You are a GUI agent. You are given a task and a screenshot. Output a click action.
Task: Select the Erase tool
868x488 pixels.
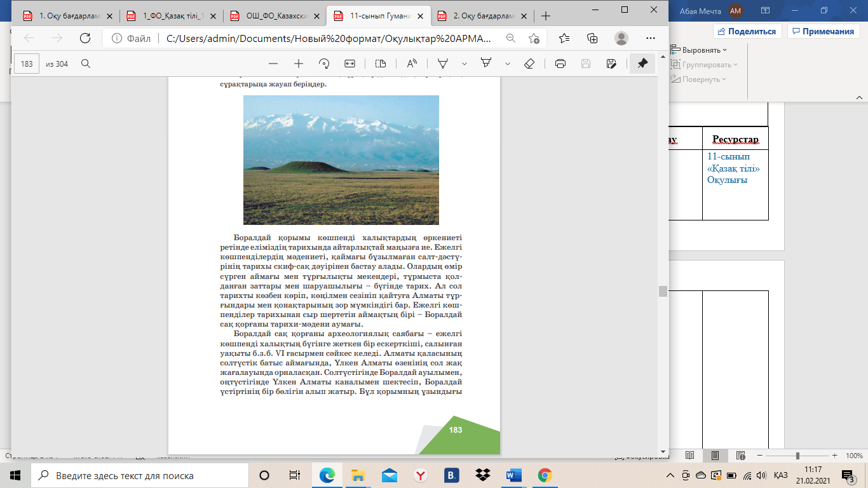pyautogui.click(x=529, y=64)
